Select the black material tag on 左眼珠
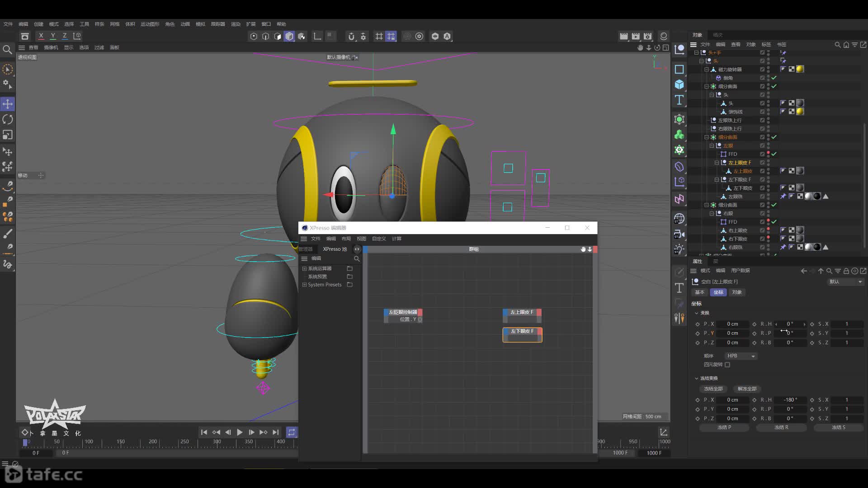The width and height of the screenshot is (868, 488). point(817,197)
